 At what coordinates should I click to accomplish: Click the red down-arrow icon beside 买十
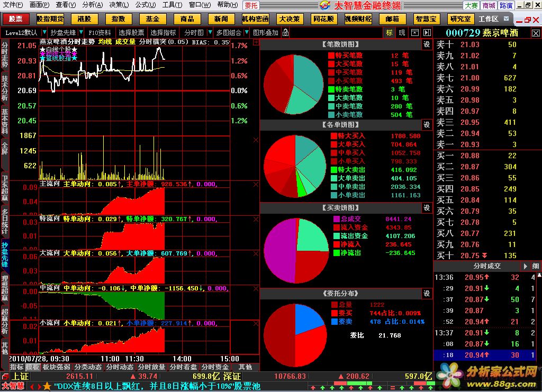(485, 256)
